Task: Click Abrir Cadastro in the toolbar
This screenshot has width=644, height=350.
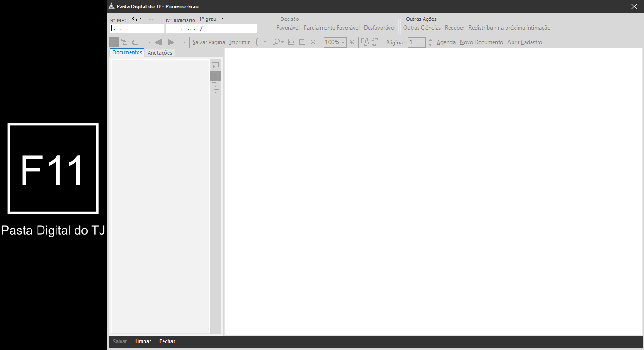Action: point(525,42)
